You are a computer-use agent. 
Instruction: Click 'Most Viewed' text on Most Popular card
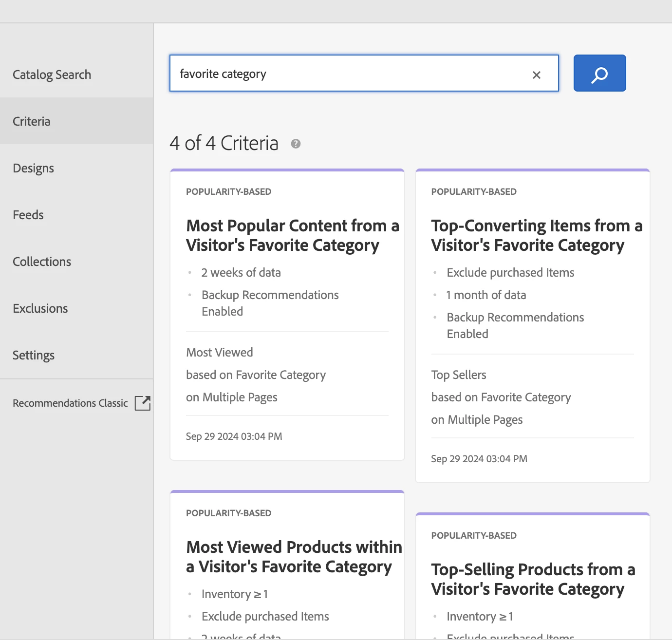click(220, 352)
